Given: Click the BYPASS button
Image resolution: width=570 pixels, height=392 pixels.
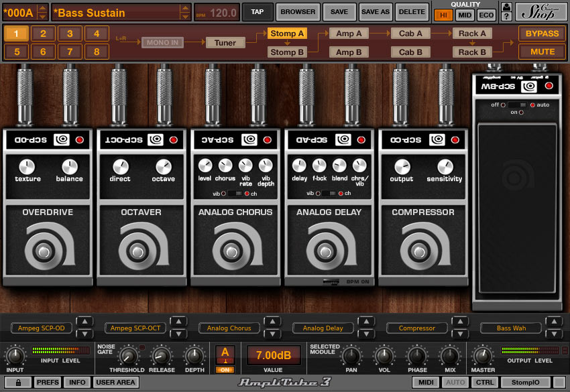Looking at the screenshot, I should click(x=542, y=34).
